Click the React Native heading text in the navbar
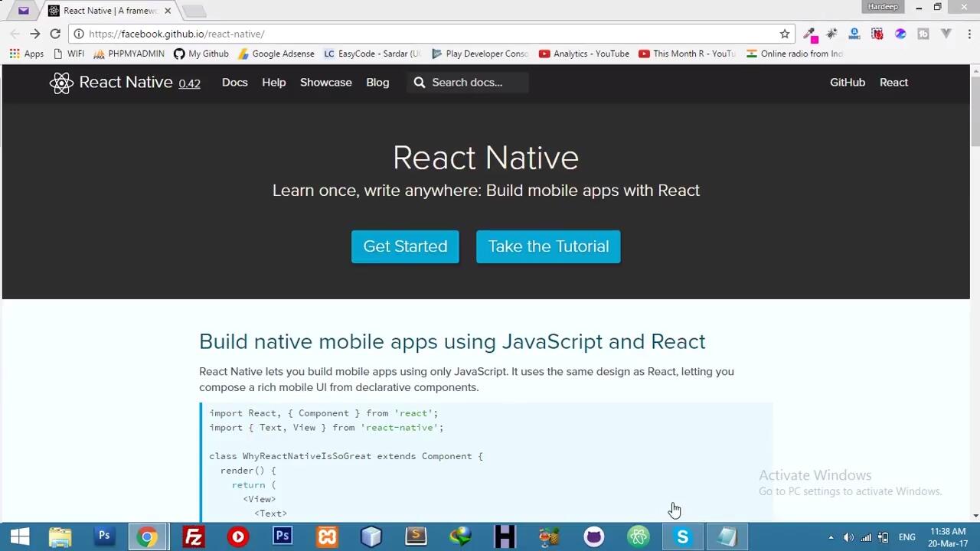This screenshot has width=980, height=551. (126, 83)
